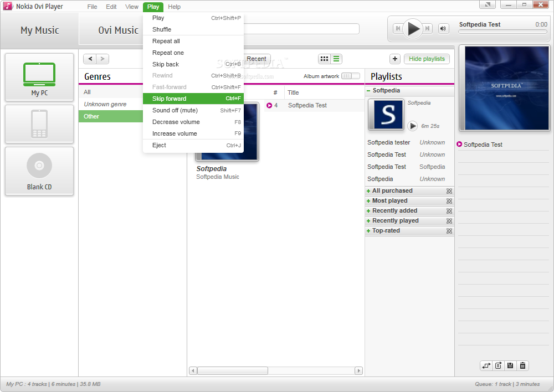This screenshot has height=392, width=554.
Task: Choose Increase volume menu entry
Action: (193, 133)
